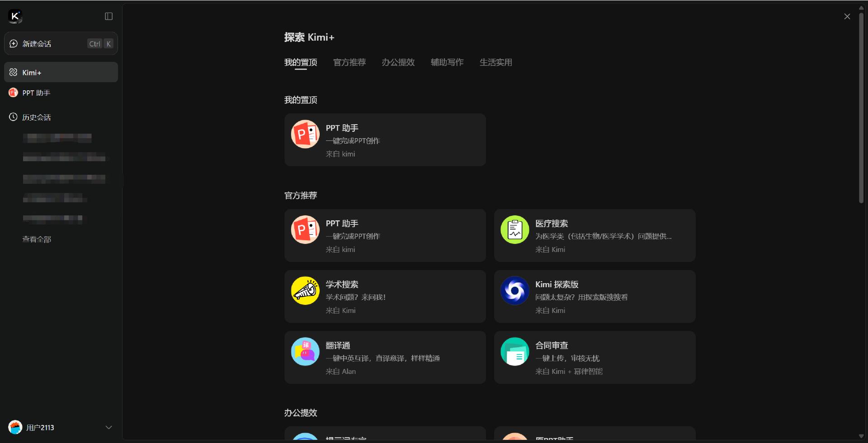This screenshot has height=443, width=868.
Task: Expand the 用户2113 account dropdown chevron
Action: [108, 427]
